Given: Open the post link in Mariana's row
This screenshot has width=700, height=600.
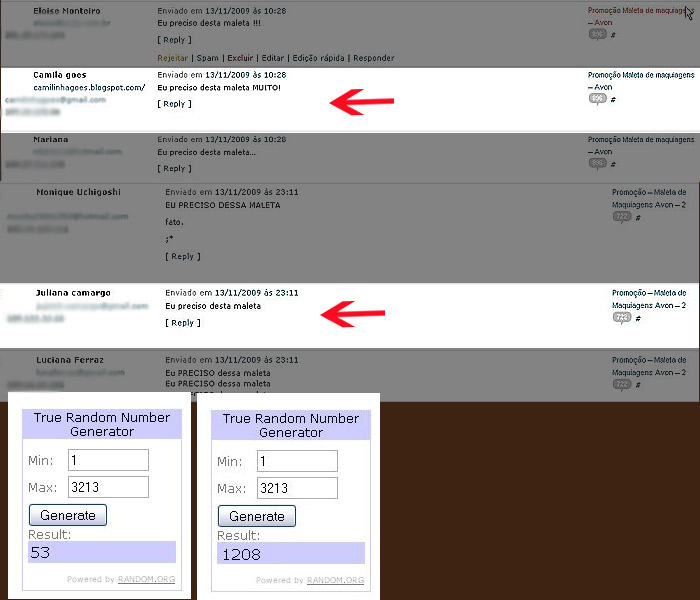Looking at the screenshot, I should [x=641, y=146].
